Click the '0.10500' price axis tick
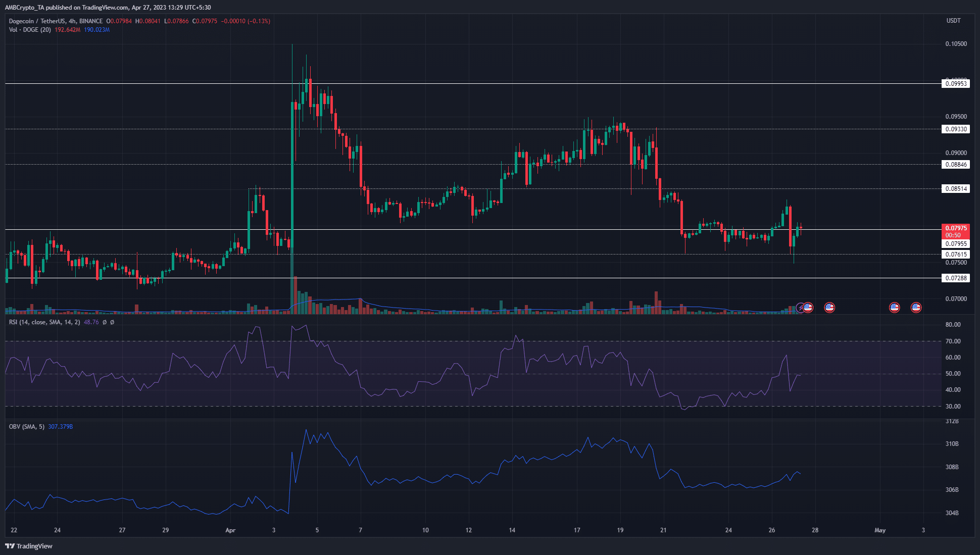This screenshot has height=555, width=980. 956,44
